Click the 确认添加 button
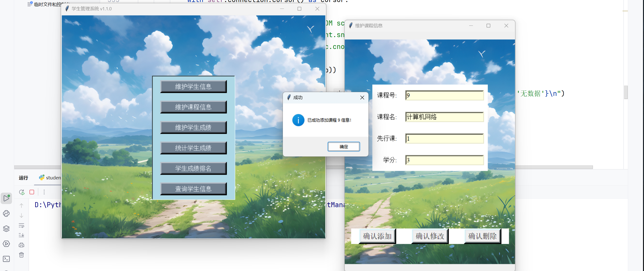The width and height of the screenshot is (644, 271). click(377, 236)
